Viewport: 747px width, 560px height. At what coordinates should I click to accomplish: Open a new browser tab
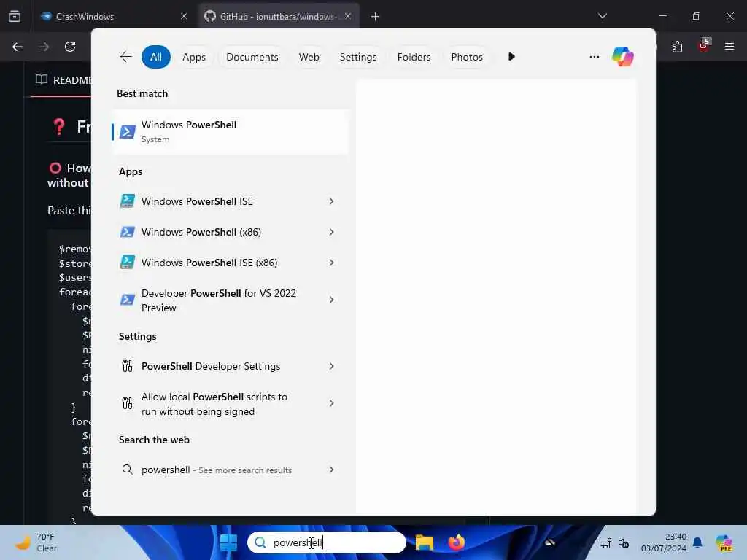[376, 17]
